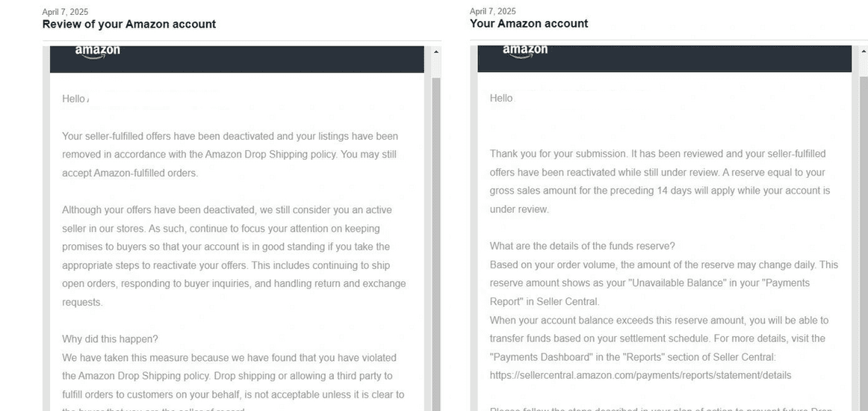This screenshot has width=868, height=411.
Task: Click the "Why did this happen?" heading
Action: point(110,339)
